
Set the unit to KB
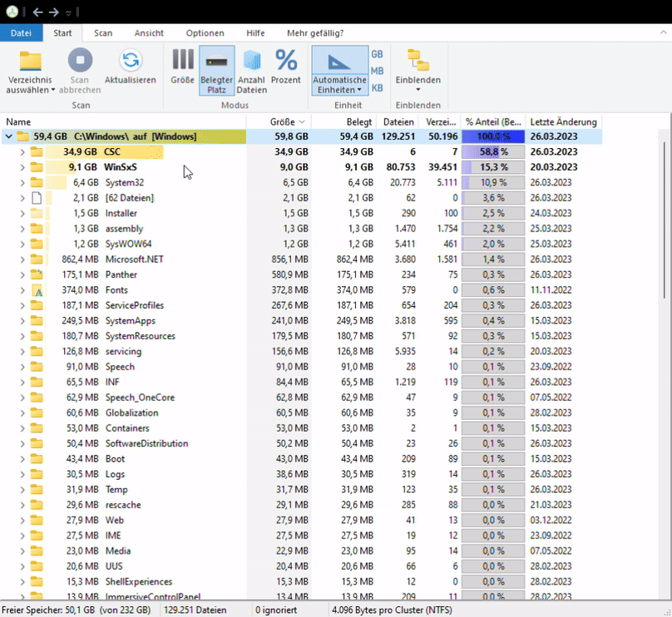(377, 88)
